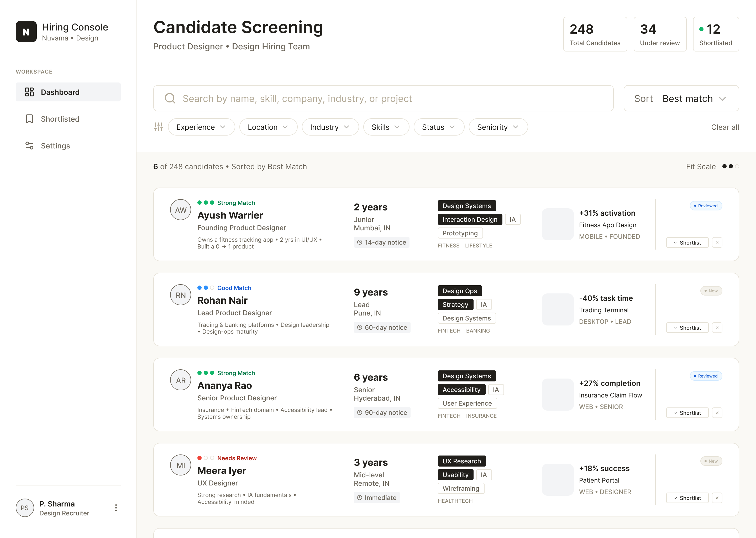The height and width of the screenshot is (538, 756).
Task: Open the Sort Best match dropdown
Action: point(681,99)
